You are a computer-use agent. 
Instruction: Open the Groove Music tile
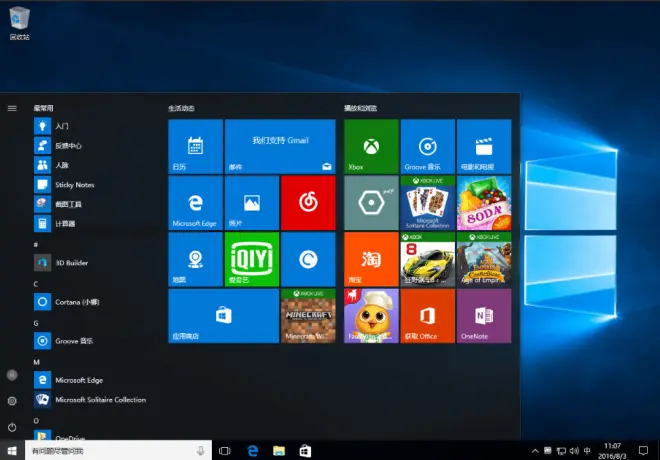(428, 146)
